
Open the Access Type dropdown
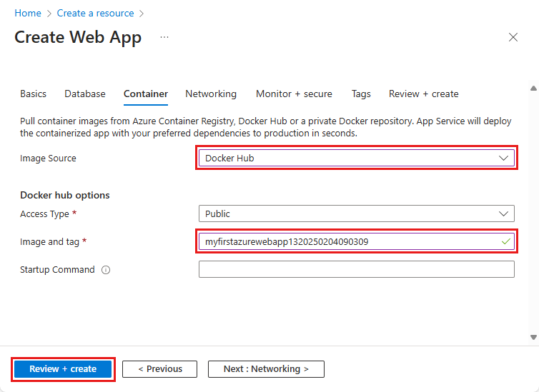(x=356, y=213)
